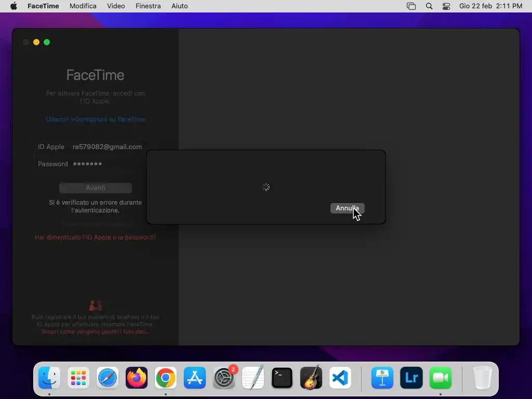Launch Safari from the Dock

(108, 378)
